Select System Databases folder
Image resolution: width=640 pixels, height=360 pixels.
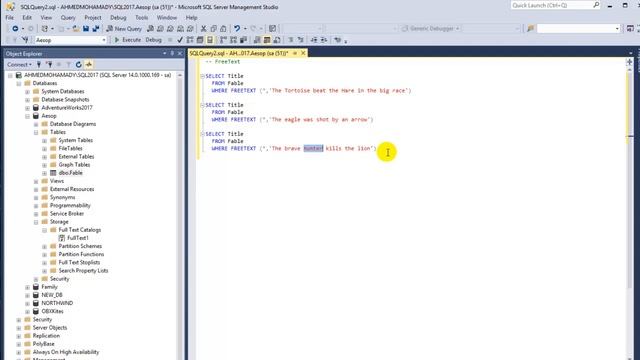(63, 91)
